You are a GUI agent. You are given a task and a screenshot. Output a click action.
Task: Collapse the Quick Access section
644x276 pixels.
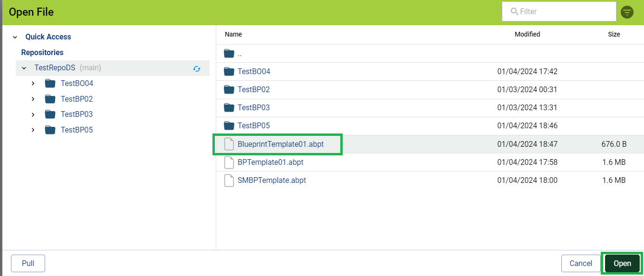15,37
